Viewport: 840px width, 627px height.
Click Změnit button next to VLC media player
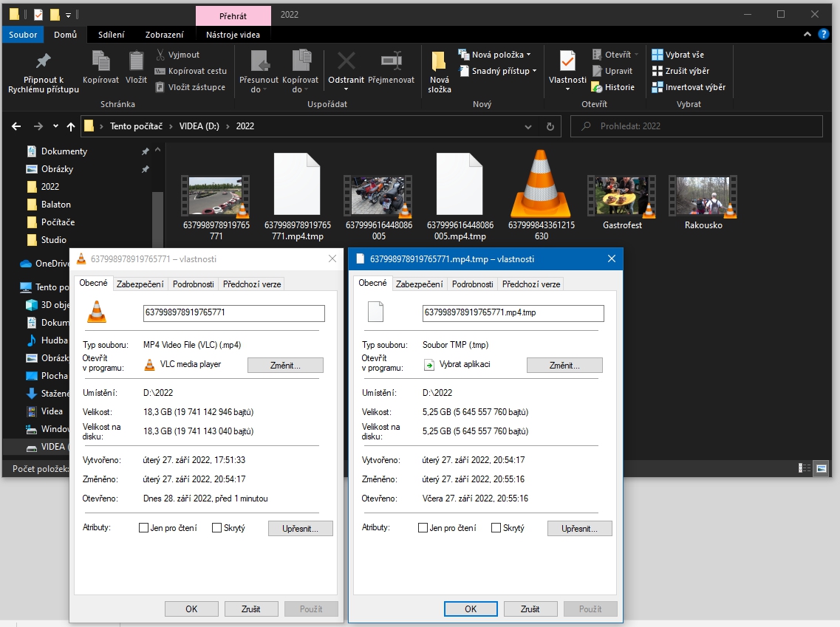click(285, 365)
